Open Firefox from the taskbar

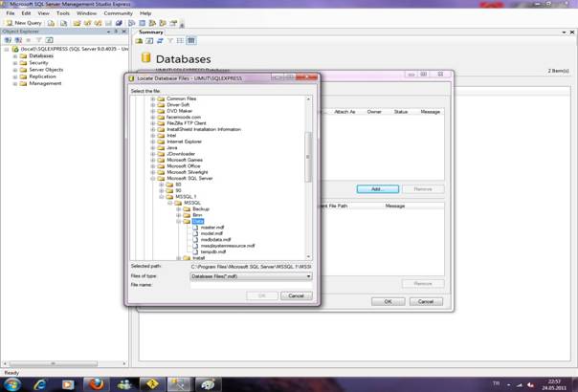pyautogui.click(x=97, y=384)
